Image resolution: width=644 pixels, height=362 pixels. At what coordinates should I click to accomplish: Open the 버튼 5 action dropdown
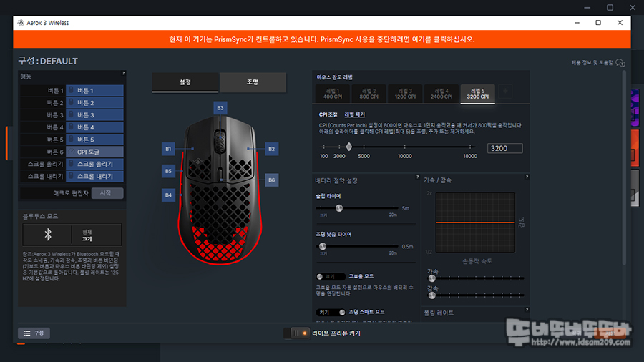94,140
